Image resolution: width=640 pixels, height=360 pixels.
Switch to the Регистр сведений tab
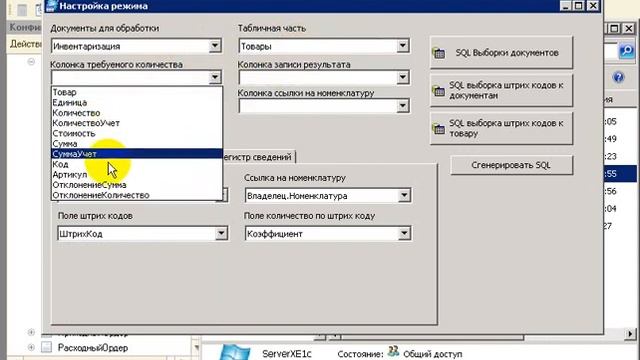259,157
